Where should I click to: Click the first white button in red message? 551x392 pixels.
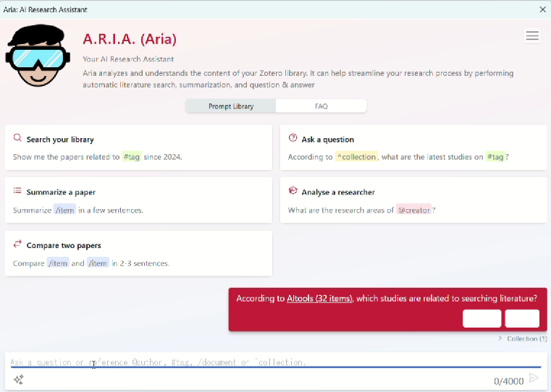click(481, 318)
